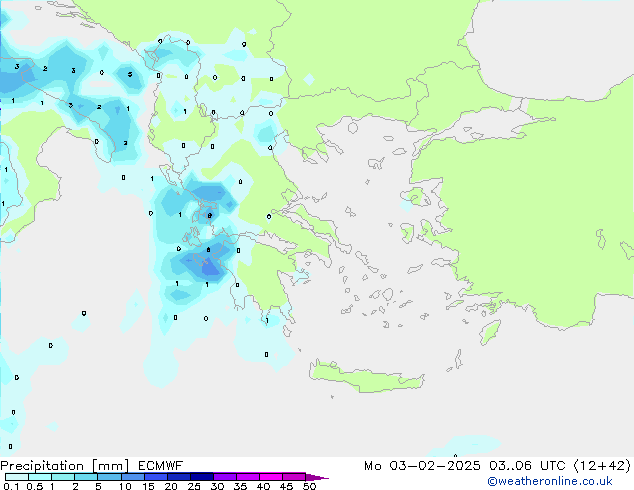The height and width of the screenshot is (490, 634).
Task: Click the date "Mo 03-02-2025"
Action: point(423,466)
